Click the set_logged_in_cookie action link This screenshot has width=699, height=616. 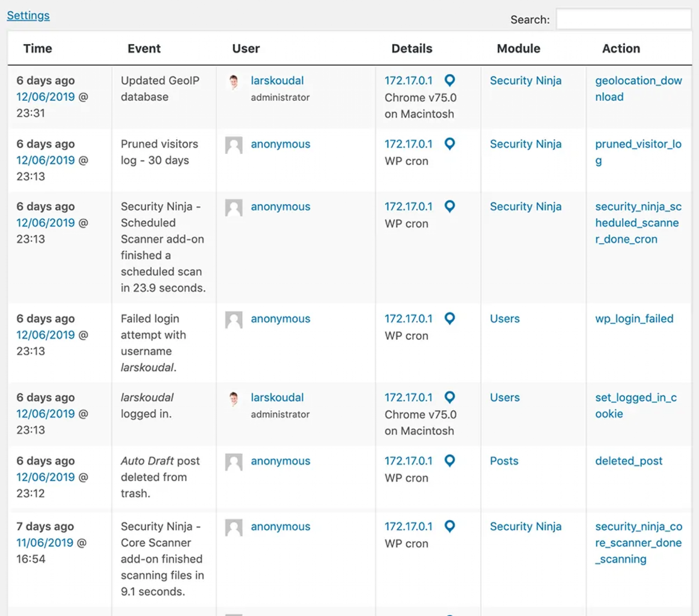point(636,406)
